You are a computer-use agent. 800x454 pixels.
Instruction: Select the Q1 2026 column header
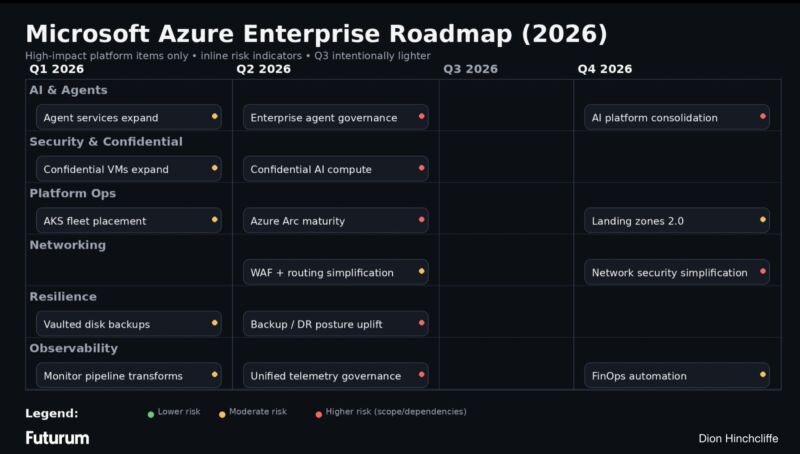(x=56, y=69)
